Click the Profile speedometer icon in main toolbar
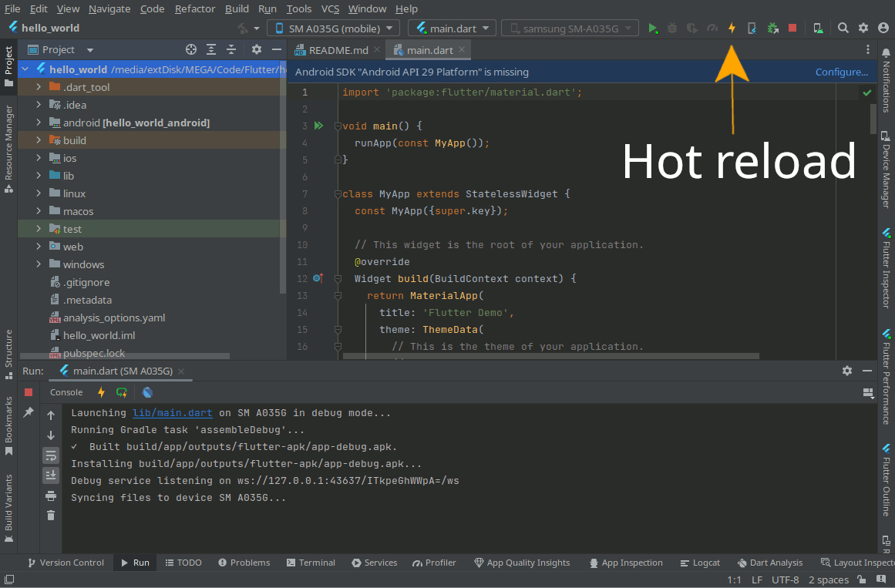This screenshot has width=895, height=588. [712, 28]
